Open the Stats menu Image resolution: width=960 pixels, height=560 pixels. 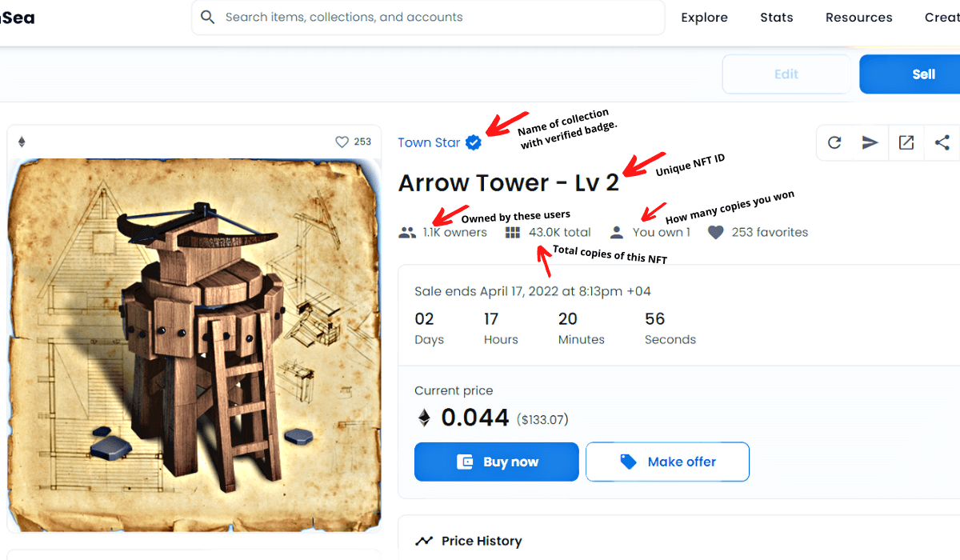777,18
